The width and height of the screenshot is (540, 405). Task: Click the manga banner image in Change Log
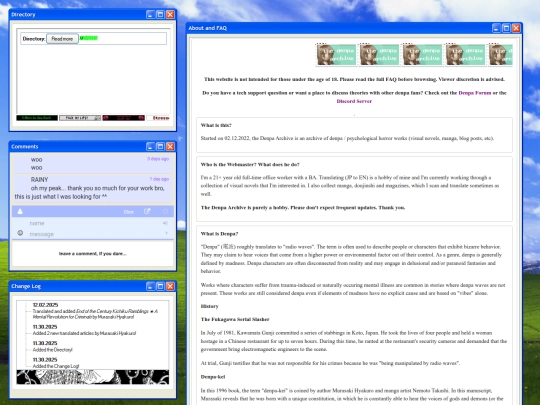point(93,377)
